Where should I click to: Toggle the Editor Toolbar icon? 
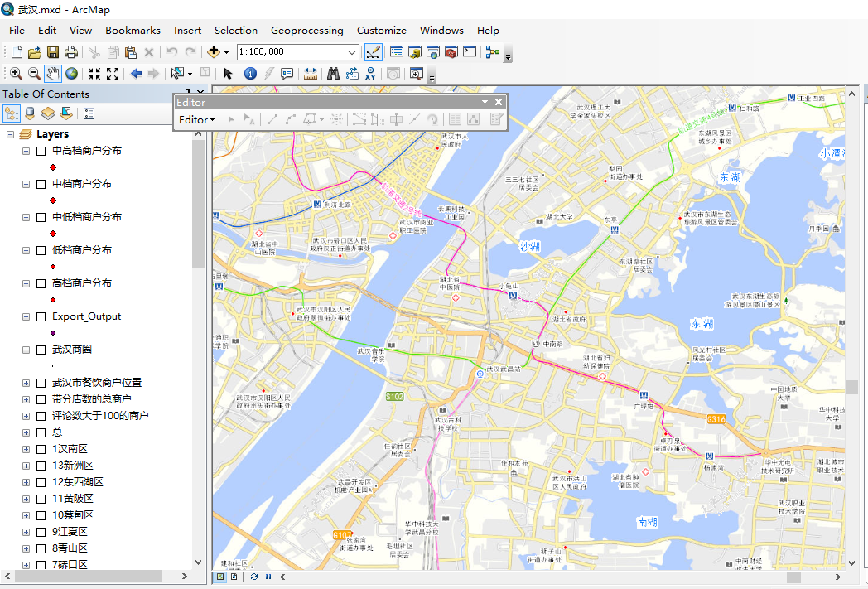coord(373,52)
